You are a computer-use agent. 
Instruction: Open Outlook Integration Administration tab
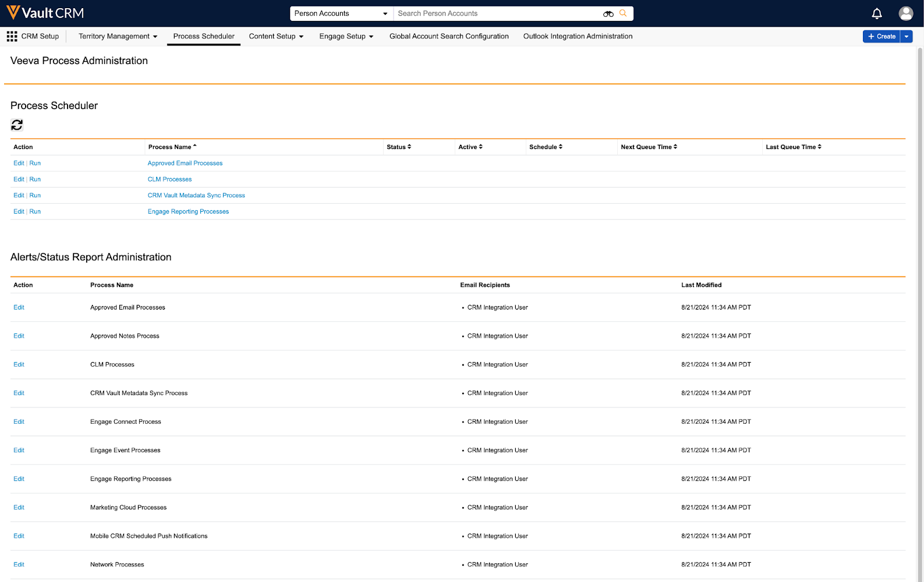pyautogui.click(x=578, y=37)
